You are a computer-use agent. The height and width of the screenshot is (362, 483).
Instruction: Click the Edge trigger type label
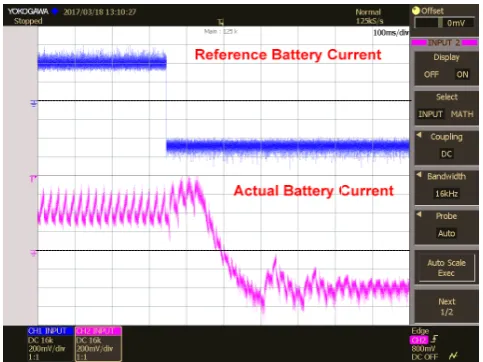point(420,331)
